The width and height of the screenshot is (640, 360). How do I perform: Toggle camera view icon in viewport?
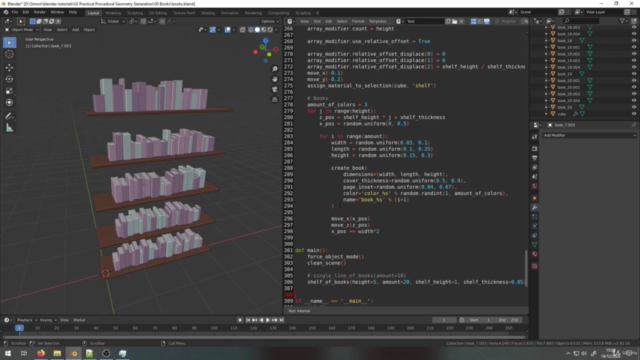pos(275,89)
